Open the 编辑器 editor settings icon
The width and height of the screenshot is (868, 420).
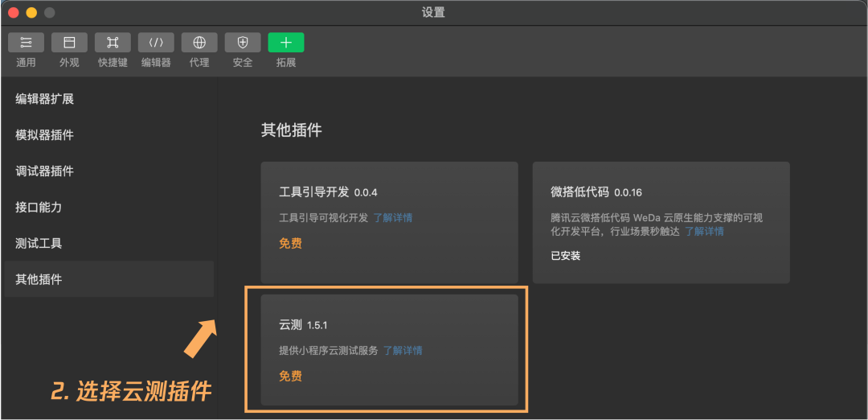pyautogui.click(x=156, y=43)
